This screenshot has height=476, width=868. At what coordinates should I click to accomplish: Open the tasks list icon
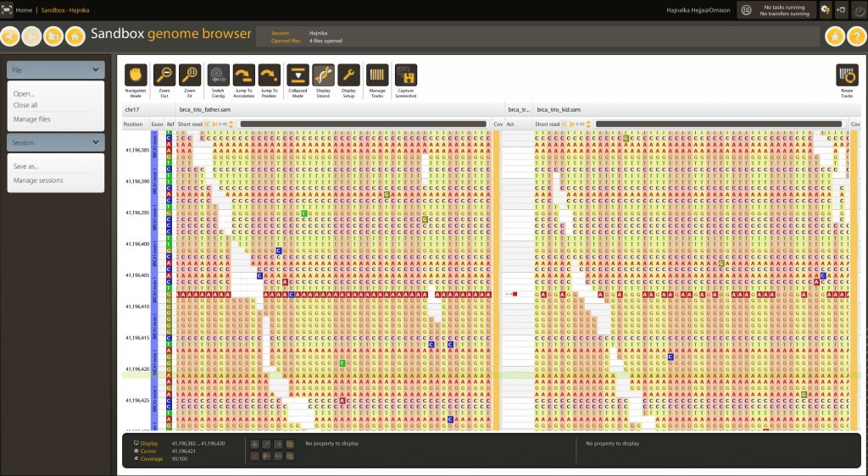746,10
